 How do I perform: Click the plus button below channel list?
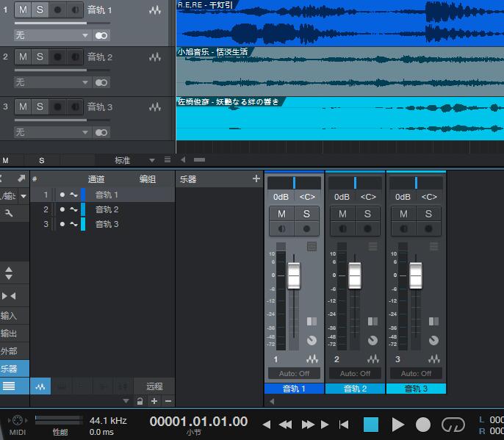coord(154,401)
